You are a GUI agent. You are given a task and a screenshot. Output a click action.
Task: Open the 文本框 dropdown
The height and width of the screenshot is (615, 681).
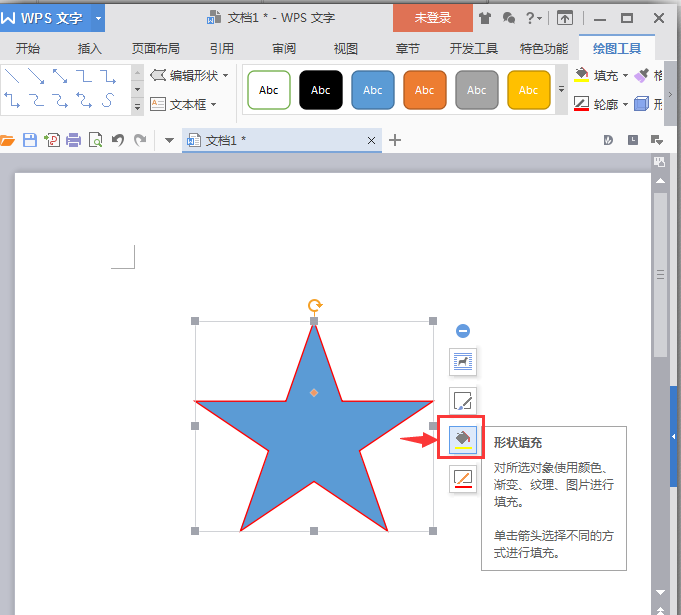point(214,104)
